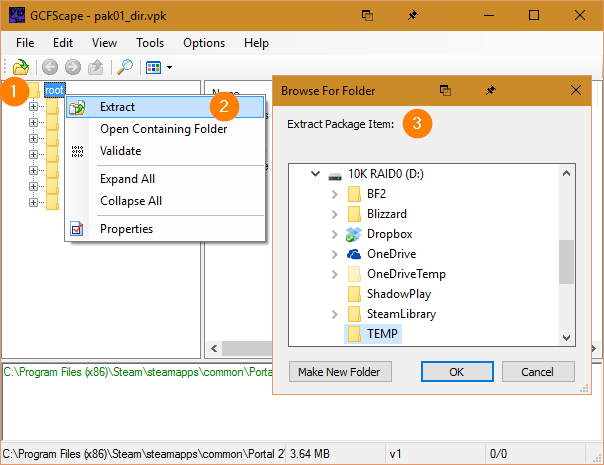This screenshot has height=465, width=604.
Task: Click the OneDriveTemp folder icon
Action: pyautogui.click(x=354, y=274)
